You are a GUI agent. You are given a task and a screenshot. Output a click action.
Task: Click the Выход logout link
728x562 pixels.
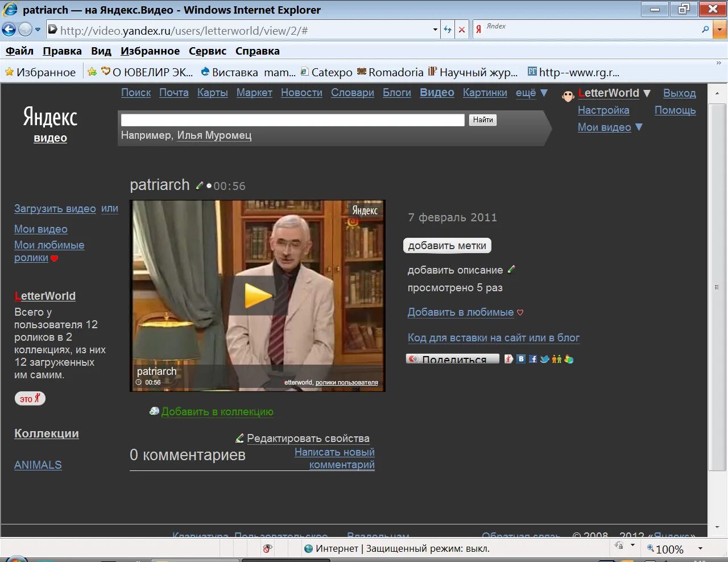coord(680,93)
